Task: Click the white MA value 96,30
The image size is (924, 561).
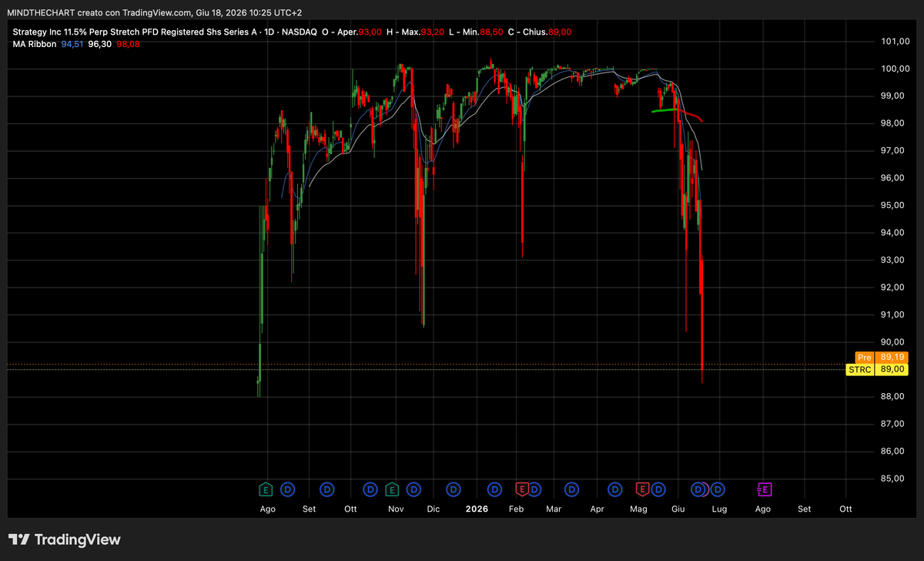Action: click(x=99, y=44)
